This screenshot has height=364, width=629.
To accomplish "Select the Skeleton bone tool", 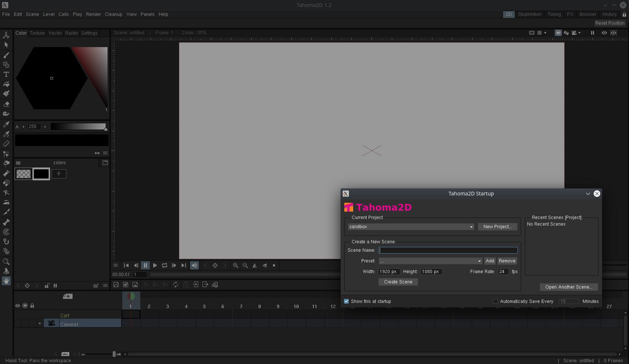I will pos(6,222).
